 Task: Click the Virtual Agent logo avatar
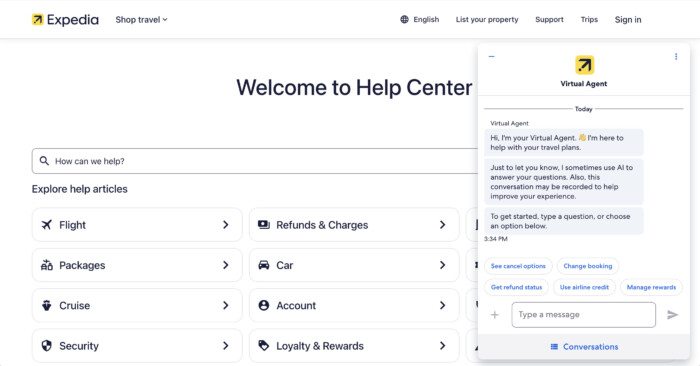tap(584, 65)
